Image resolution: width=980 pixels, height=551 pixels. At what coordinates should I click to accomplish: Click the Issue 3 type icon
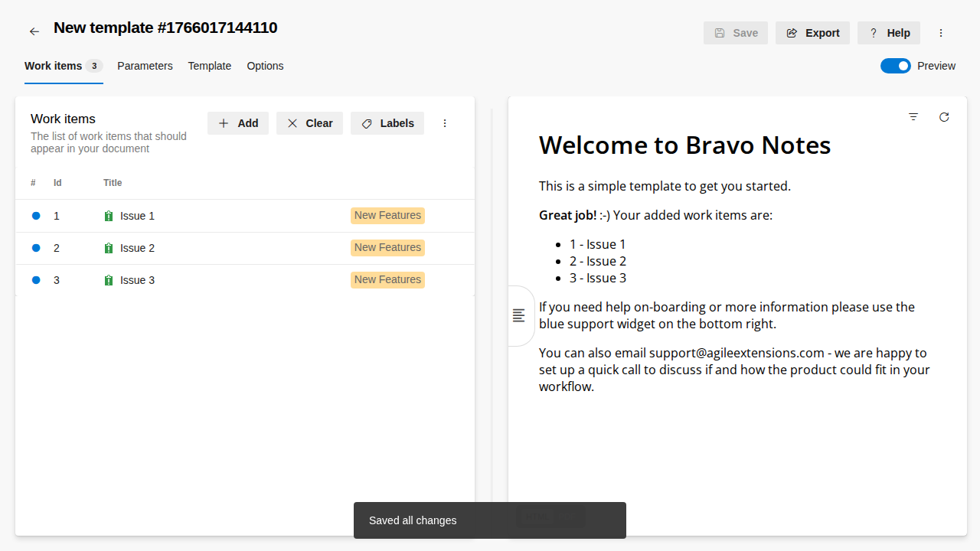pos(109,281)
